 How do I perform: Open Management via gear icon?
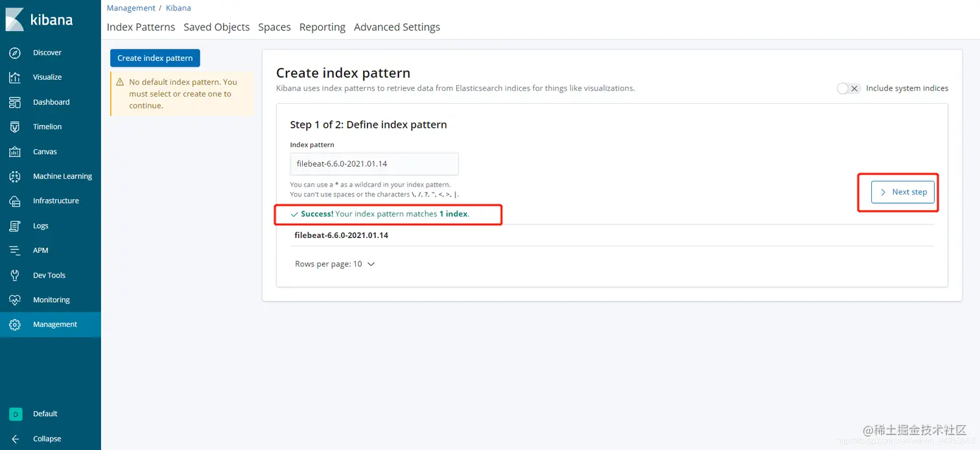coord(15,325)
